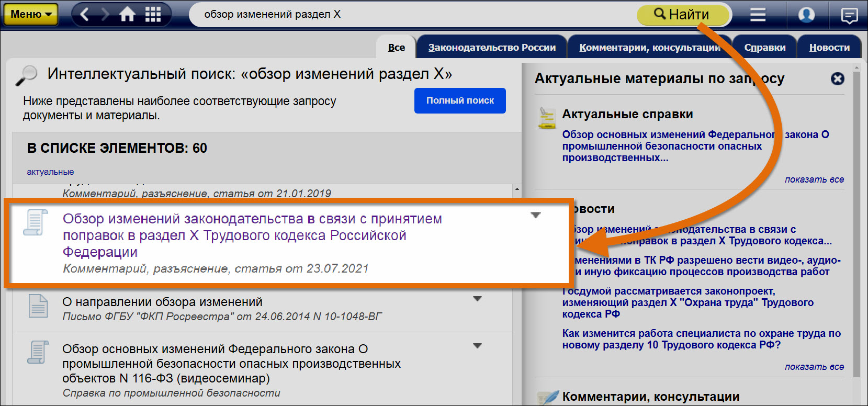This screenshot has width=868, height=406.
Task: Open the Меню dropdown
Action: coord(31,14)
